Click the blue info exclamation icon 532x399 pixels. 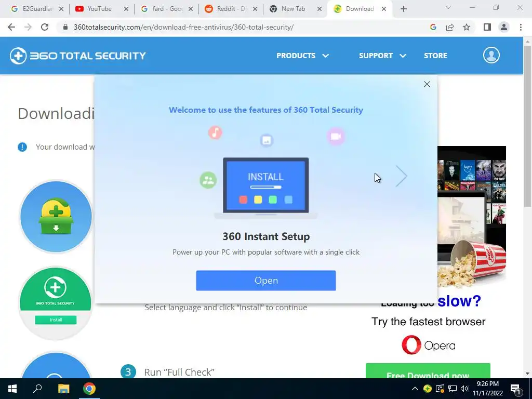click(22, 147)
